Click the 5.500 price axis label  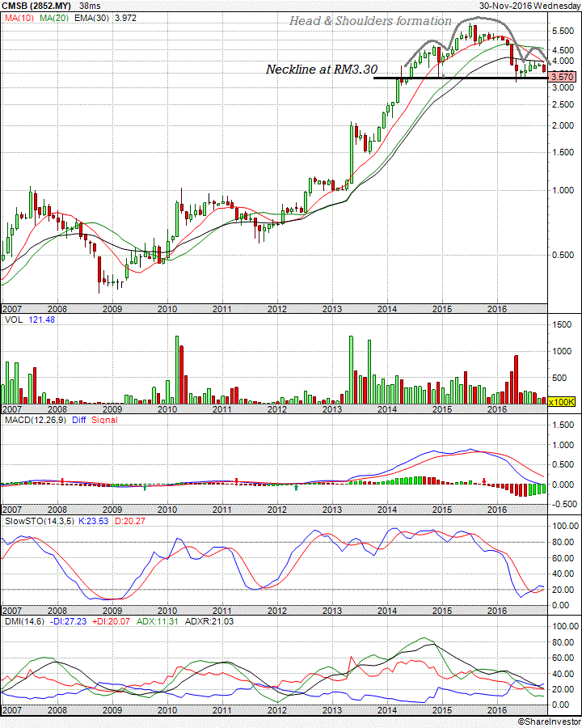click(x=563, y=31)
